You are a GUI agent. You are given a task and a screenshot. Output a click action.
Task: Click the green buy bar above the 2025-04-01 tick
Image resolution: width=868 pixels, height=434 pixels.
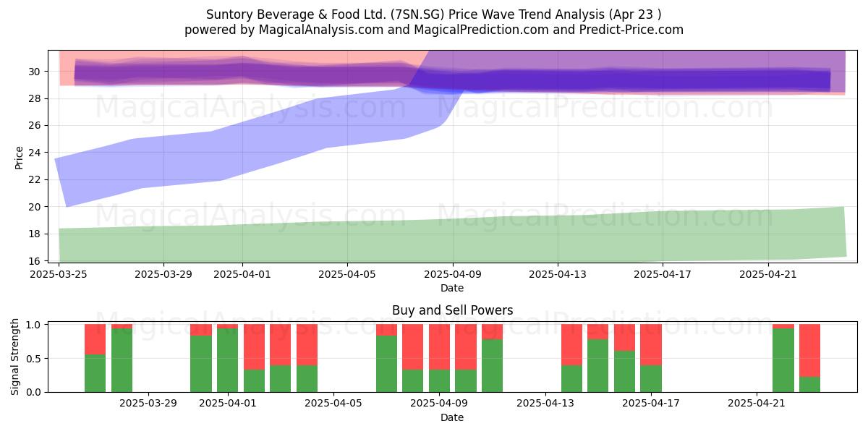point(228,360)
